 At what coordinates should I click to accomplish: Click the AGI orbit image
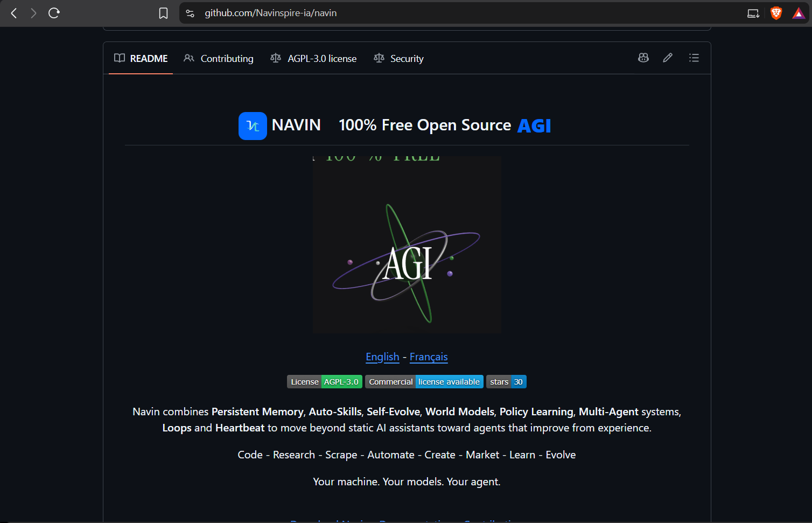tap(407, 245)
